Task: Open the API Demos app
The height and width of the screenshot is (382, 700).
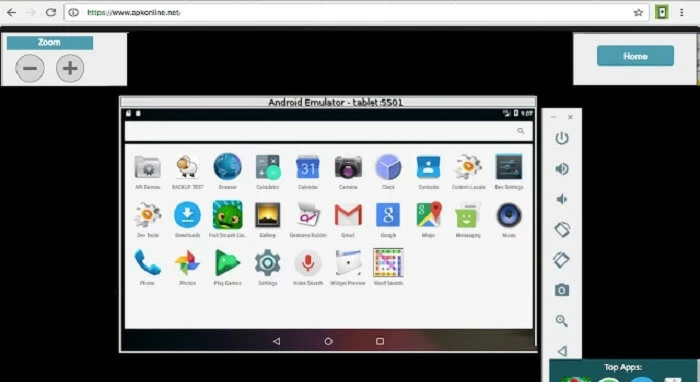Action: pos(148,168)
